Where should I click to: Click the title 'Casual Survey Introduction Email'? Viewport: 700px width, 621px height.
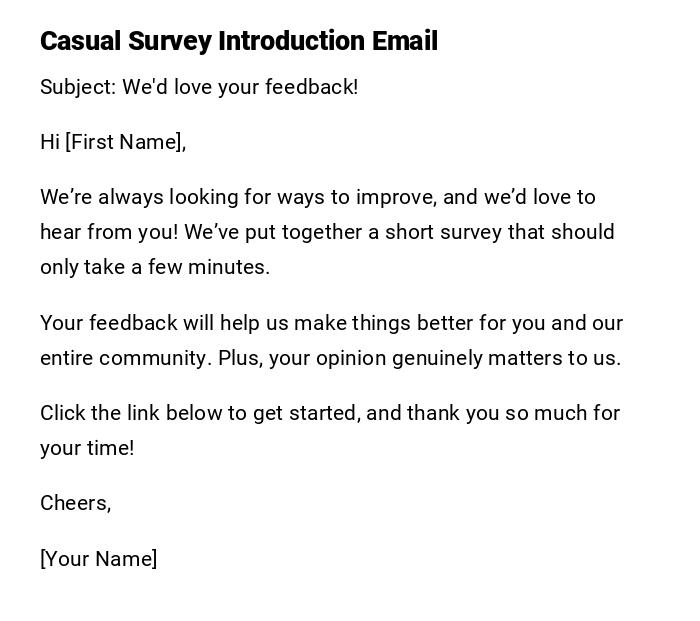point(239,41)
